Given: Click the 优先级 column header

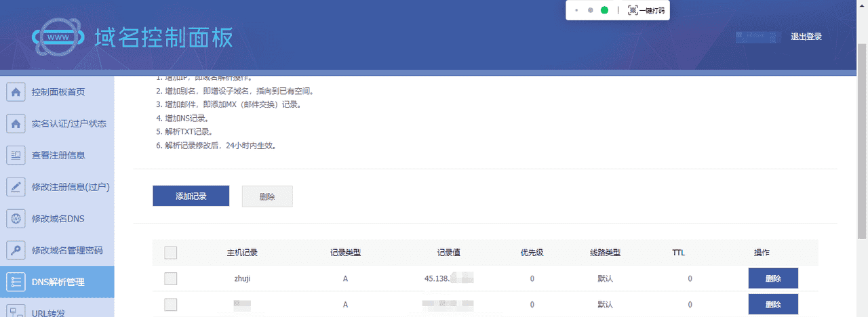Looking at the screenshot, I should [532, 253].
